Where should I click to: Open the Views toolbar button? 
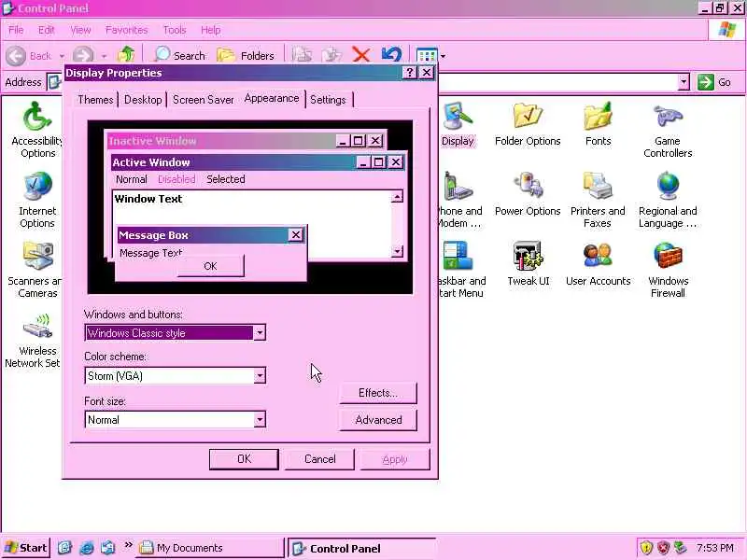click(427, 56)
